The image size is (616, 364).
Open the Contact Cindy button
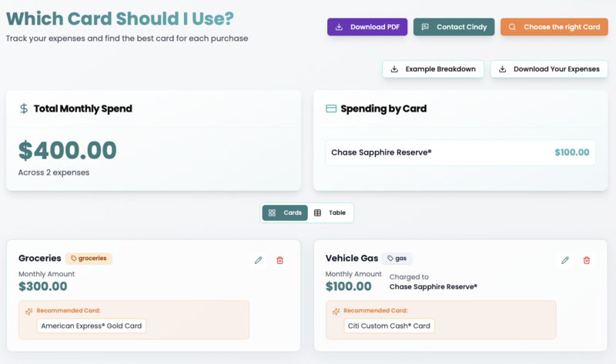click(x=454, y=27)
